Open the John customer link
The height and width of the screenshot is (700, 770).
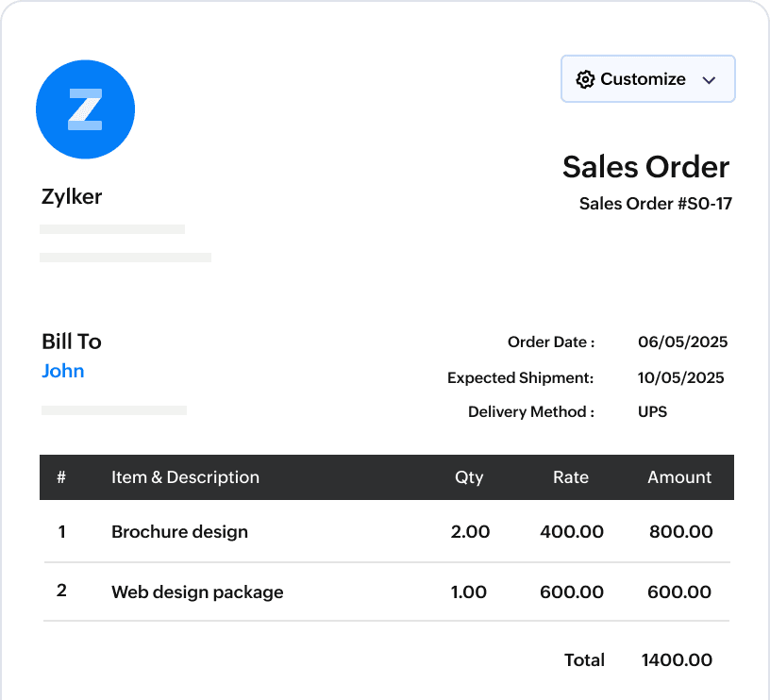click(62, 371)
